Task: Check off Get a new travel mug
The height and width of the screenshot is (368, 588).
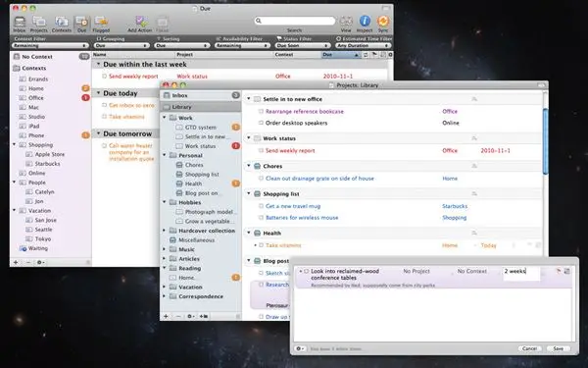Action: [261, 206]
